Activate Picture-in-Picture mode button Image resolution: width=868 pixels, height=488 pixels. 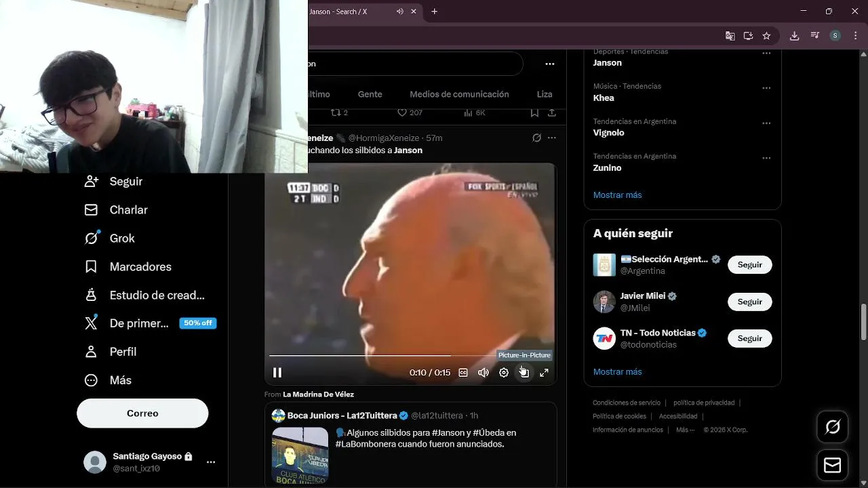(524, 372)
